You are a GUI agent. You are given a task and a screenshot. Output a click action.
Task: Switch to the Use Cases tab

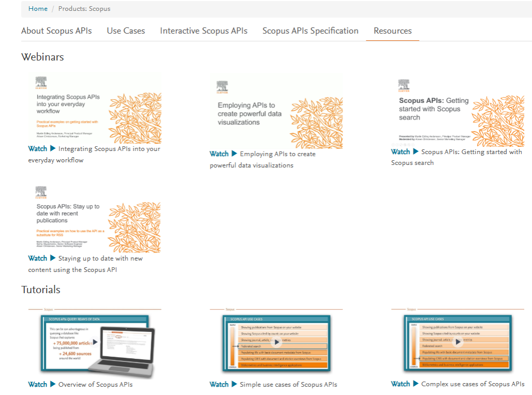tap(126, 31)
